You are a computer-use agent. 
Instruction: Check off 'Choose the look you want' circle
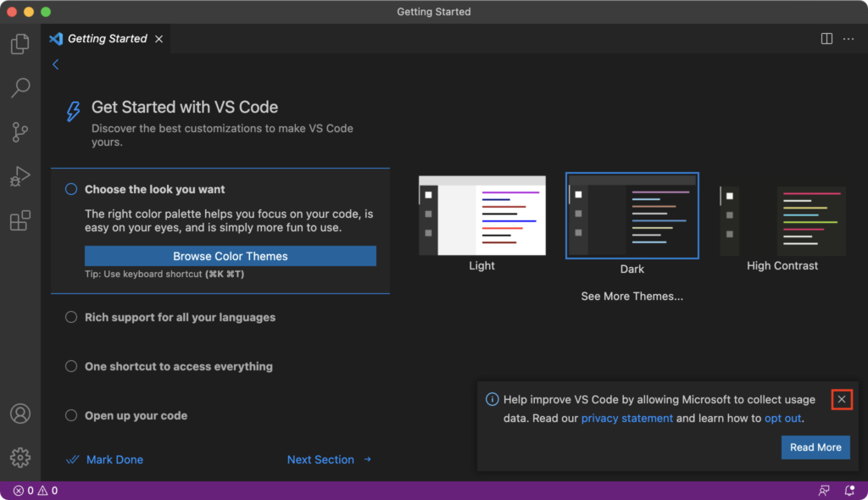coord(71,189)
